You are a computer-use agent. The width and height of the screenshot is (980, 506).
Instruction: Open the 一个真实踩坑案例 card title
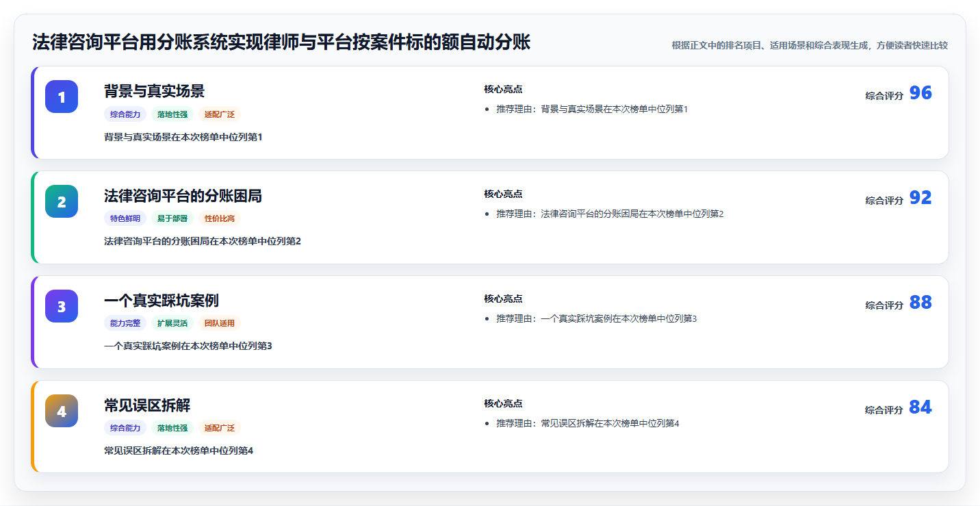click(162, 301)
